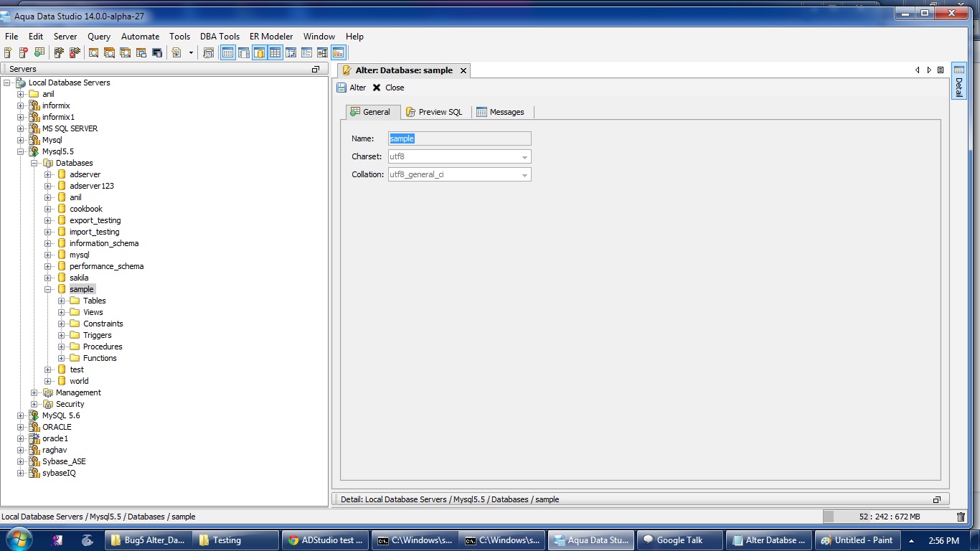Viewport: 980px width, 551px height.
Task: Click restore icon on the Detail bar
Action: (x=936, y=499)
